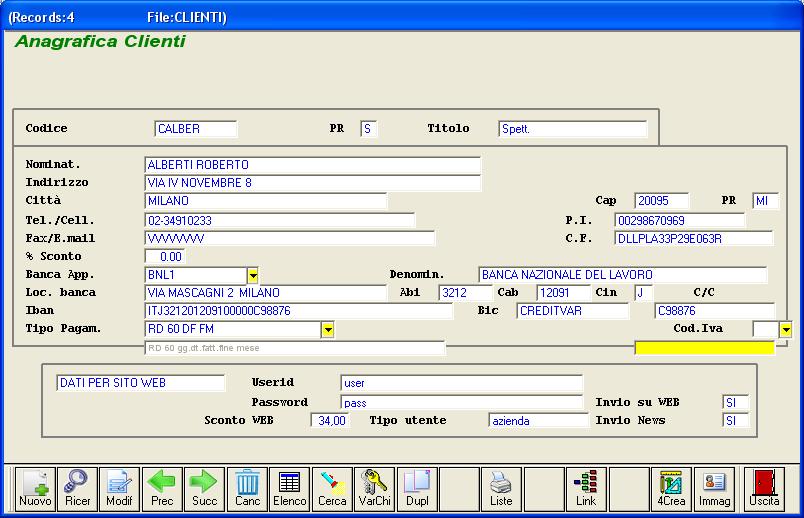
Task: Click the Sconto WEB field 34,00
Action: point(331,421)
